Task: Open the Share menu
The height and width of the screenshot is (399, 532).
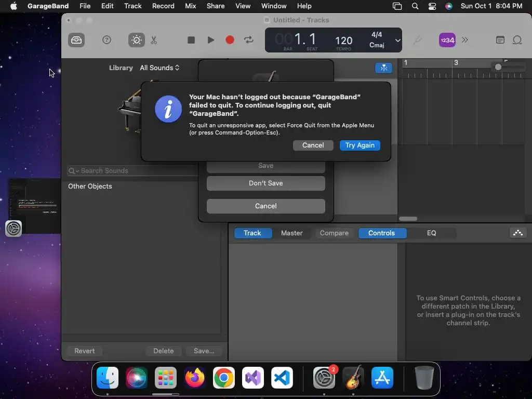Action: pos(216,6)
